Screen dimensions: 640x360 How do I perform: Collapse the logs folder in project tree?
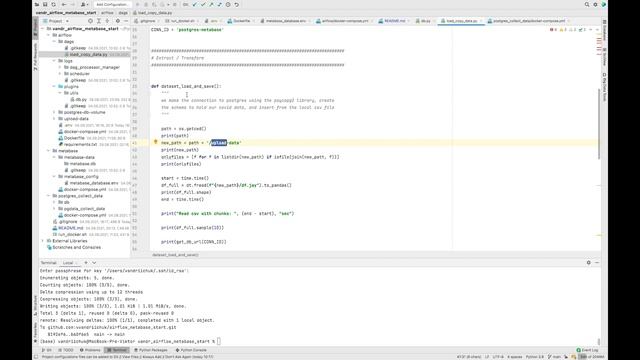pos(54,61)
